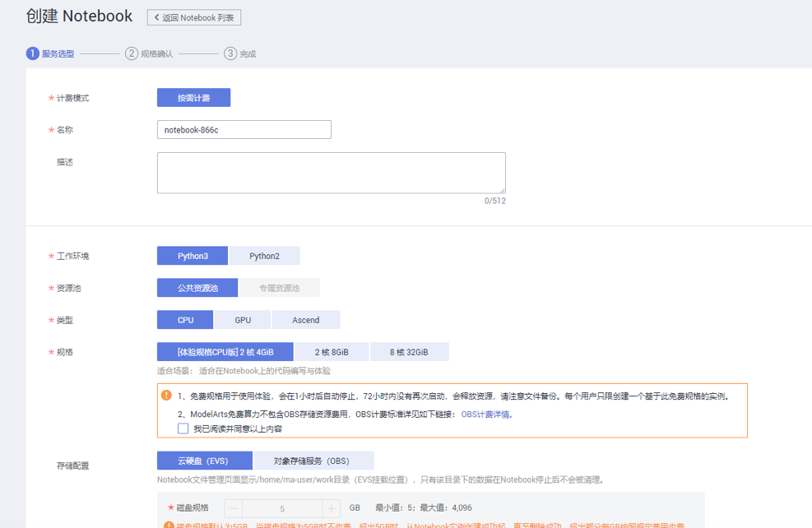Screen dimensions: 812x528
Task: Choose the 2核 8GiB specification
Action: [334, 351]
